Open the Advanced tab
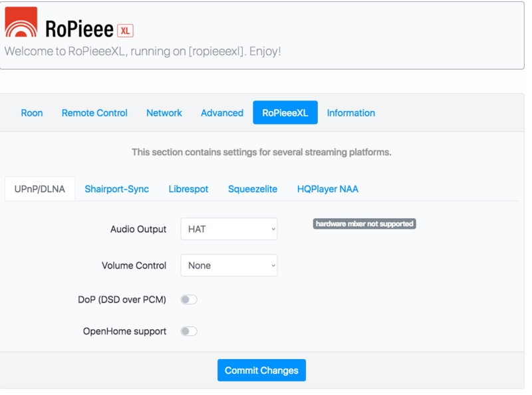The height and width of the screenshot is (395, 532). (222, 113)
